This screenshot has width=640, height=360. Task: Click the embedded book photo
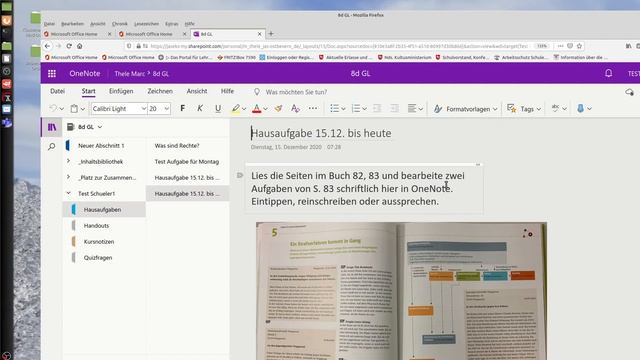point(401,291)
